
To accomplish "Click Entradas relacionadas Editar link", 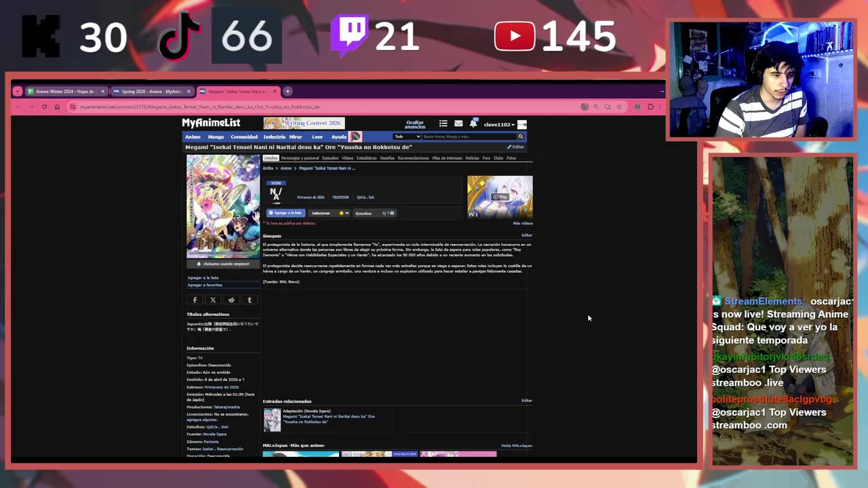I will click(x=527, y=401).
